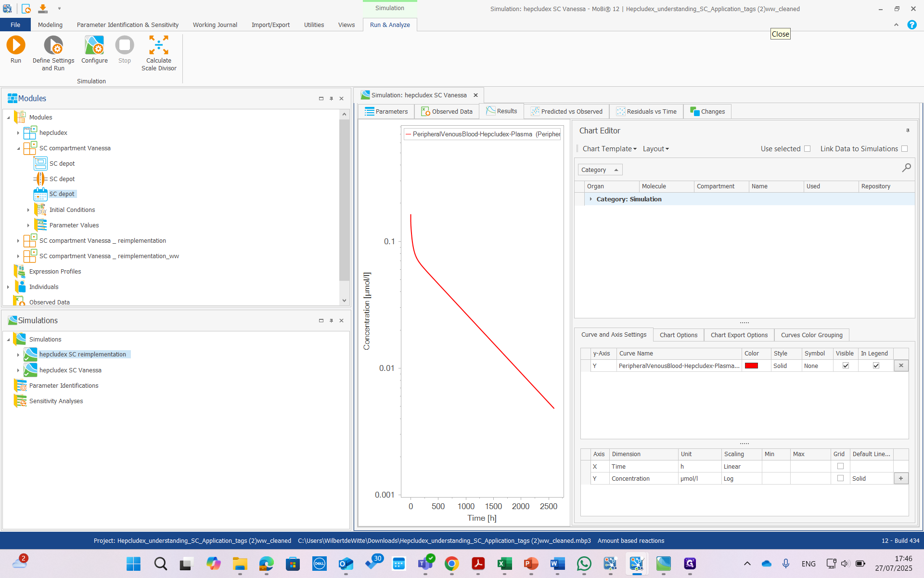
Task: Expand the hepcludex module tree node
Action: (x=18, y=133)
